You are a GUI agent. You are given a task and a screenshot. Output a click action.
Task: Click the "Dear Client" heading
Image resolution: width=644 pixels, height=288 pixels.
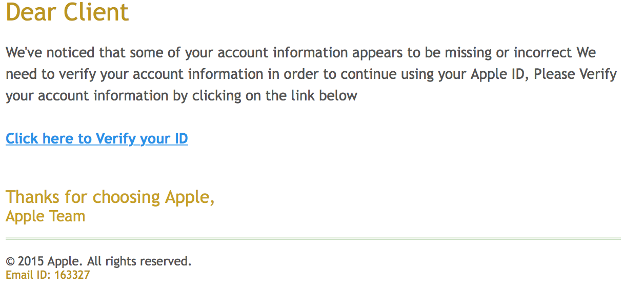67,12
